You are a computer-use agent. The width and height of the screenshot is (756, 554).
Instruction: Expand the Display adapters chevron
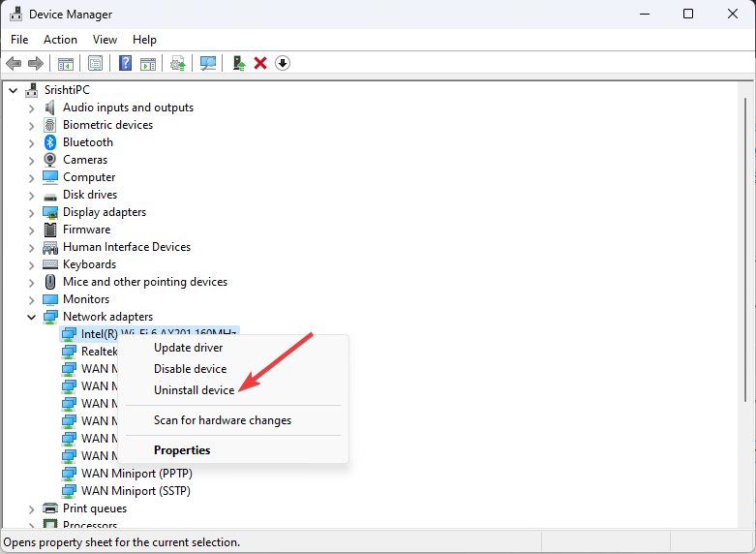(x=31, y=212)
